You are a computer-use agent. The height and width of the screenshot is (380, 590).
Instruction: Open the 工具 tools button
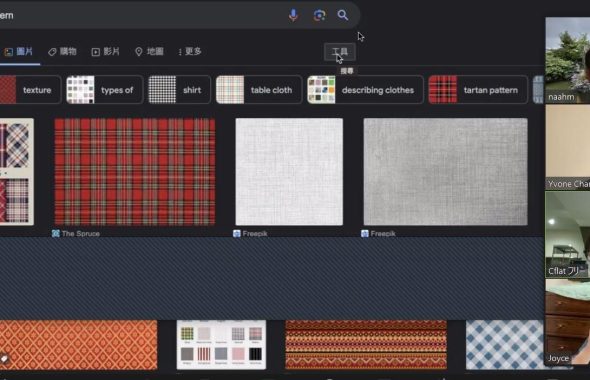pos(340,52)
